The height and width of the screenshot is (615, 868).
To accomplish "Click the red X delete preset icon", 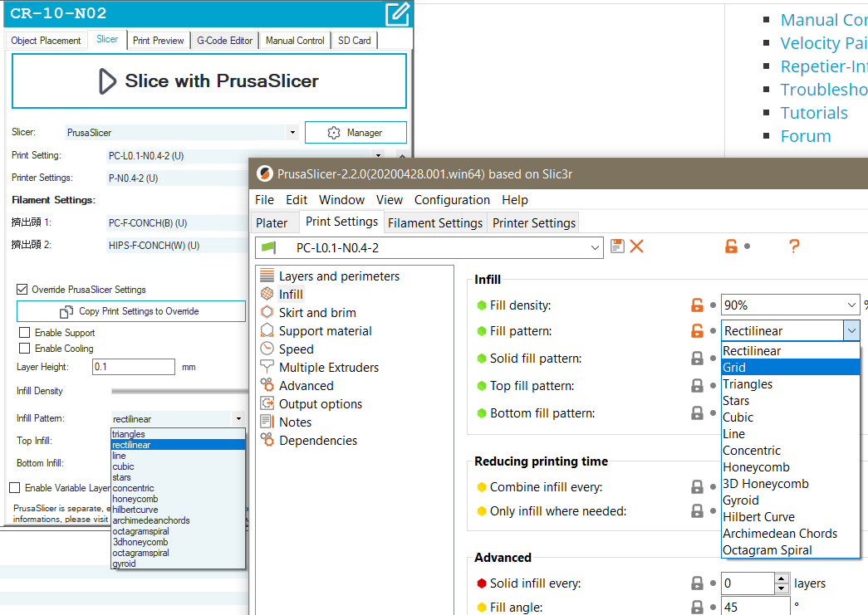I will click(637, 246).
